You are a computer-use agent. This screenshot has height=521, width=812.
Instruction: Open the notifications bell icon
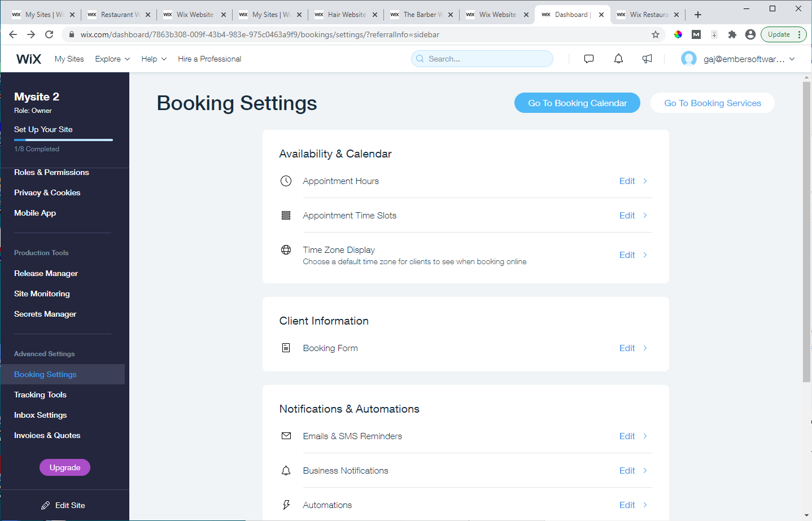(619, 59)
